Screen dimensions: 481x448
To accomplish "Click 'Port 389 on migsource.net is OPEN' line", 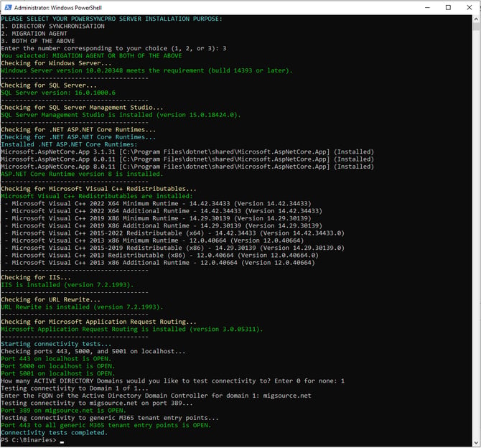I will (x=63, y=410).
